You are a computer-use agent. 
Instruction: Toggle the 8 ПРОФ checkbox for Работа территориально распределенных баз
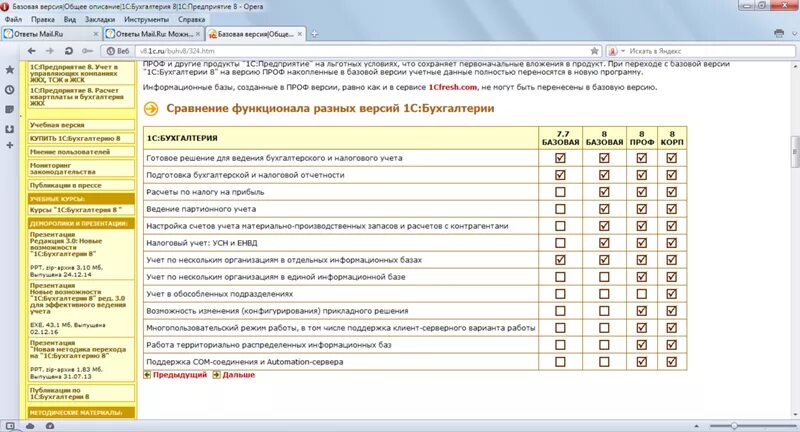[x=642, y=345]
